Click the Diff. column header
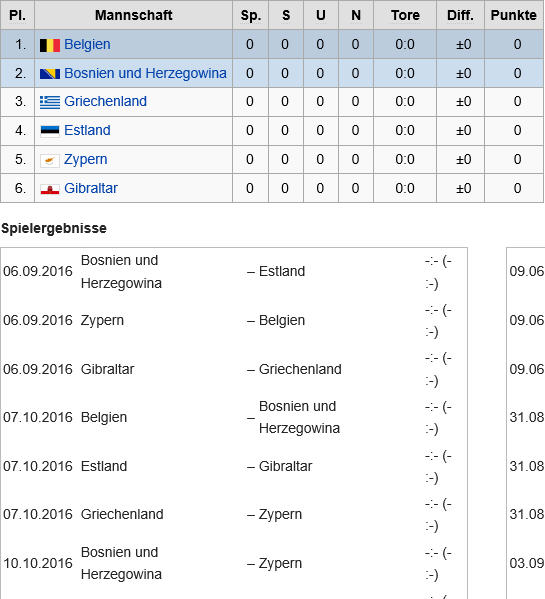545x599 pixels. tap(460, 15)
